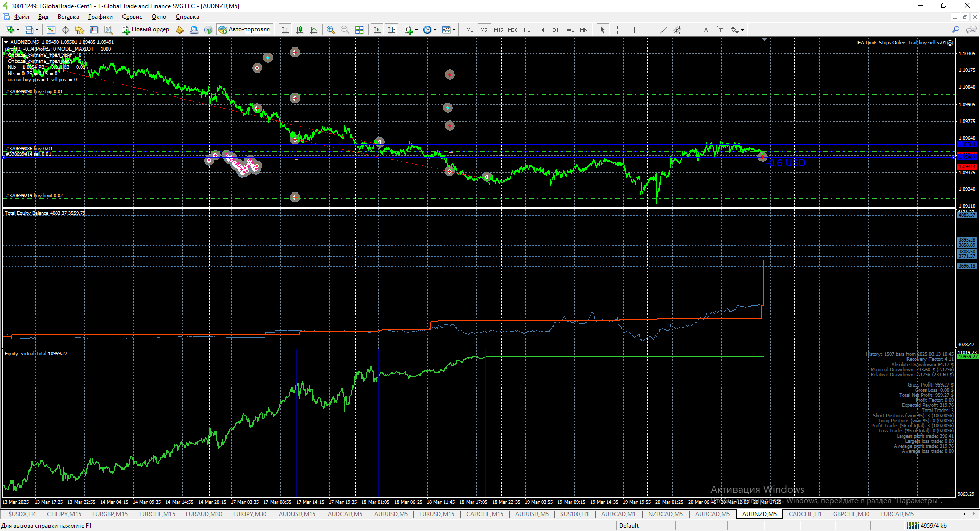This screenshot has width=980, height=531.
Task: Switch to M30 timeframe
Action: [512, 30]
